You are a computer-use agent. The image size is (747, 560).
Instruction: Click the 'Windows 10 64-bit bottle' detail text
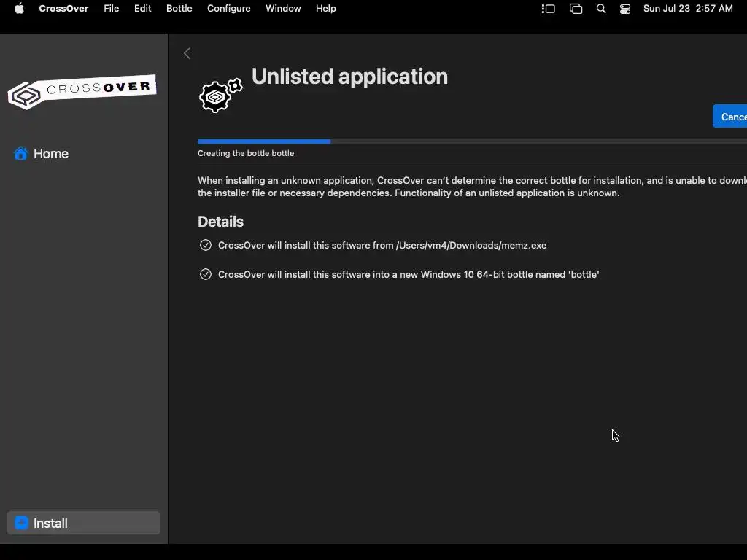click(409, 274)
